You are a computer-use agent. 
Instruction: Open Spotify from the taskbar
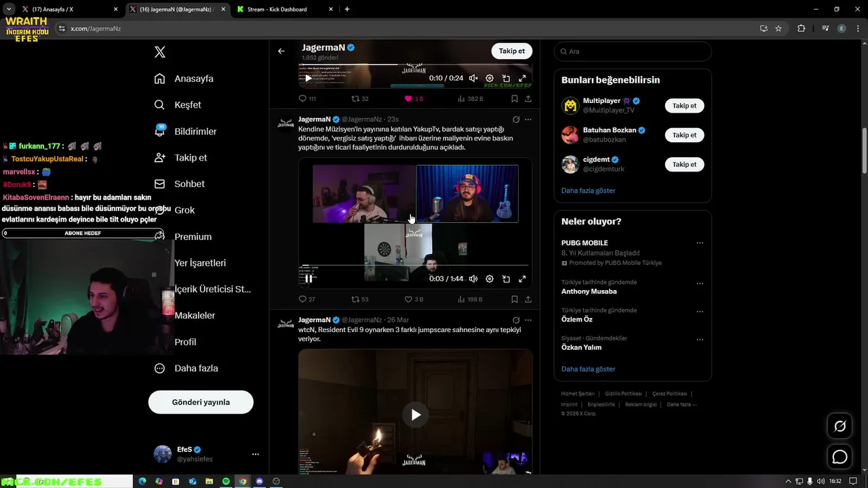(226, 481)
